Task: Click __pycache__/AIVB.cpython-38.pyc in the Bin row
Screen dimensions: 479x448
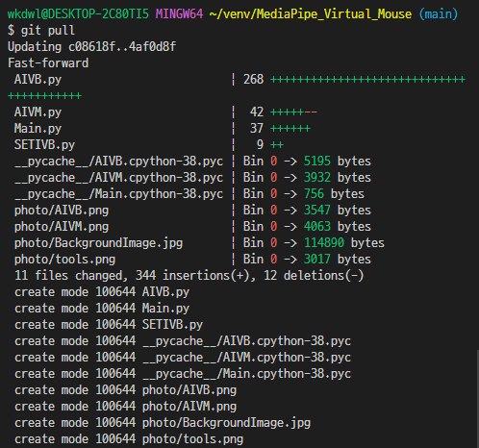Action: tap(118, 162)
